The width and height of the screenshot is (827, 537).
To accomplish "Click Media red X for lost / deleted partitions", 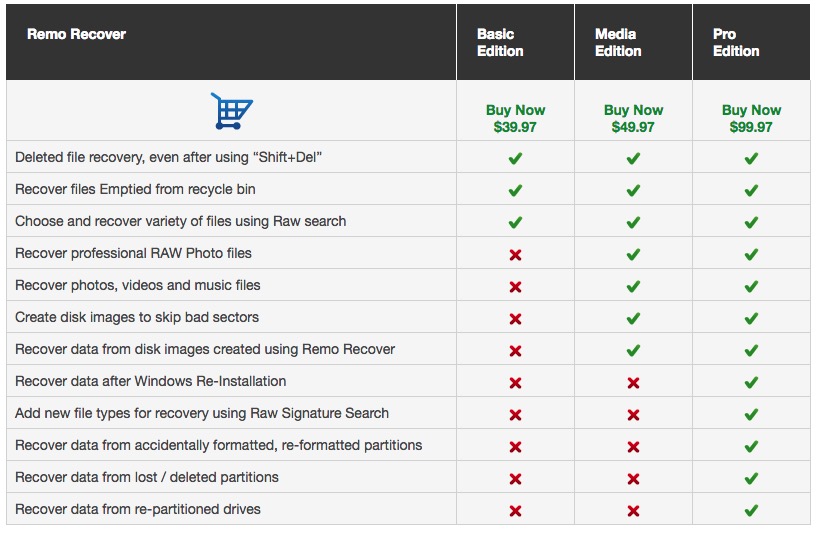I will tap(633, 479).
